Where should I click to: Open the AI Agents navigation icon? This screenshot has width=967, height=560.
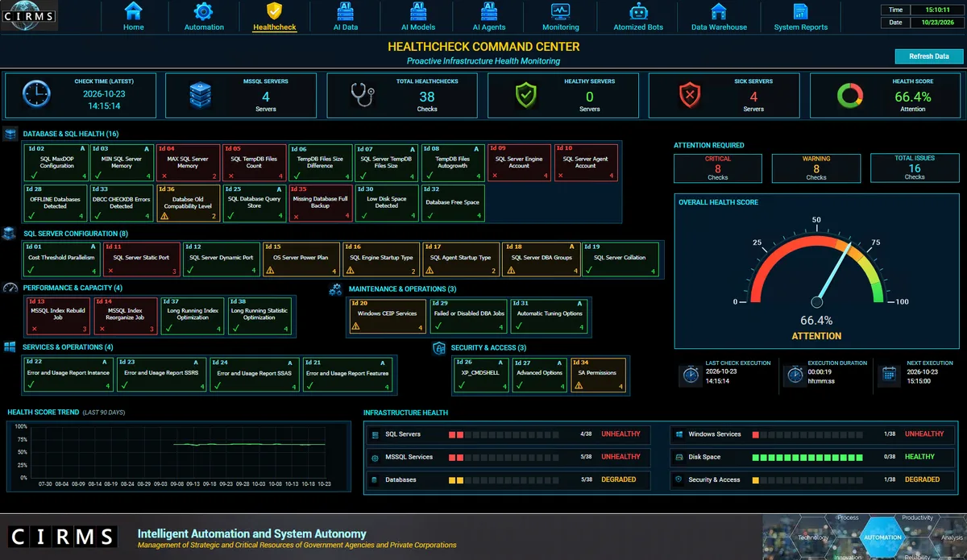pos(489,11)
